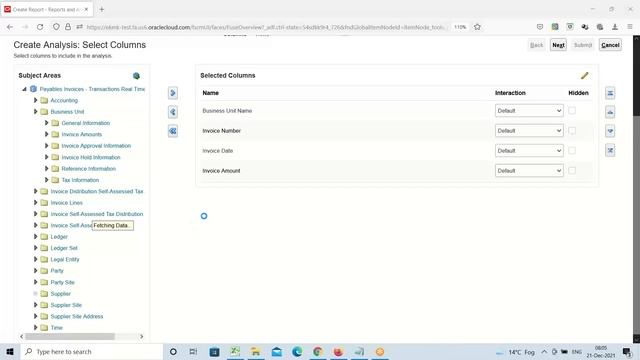Open Excel from the taskbar
The width and height of the screenshot is (640, 360).
(235, 351)
